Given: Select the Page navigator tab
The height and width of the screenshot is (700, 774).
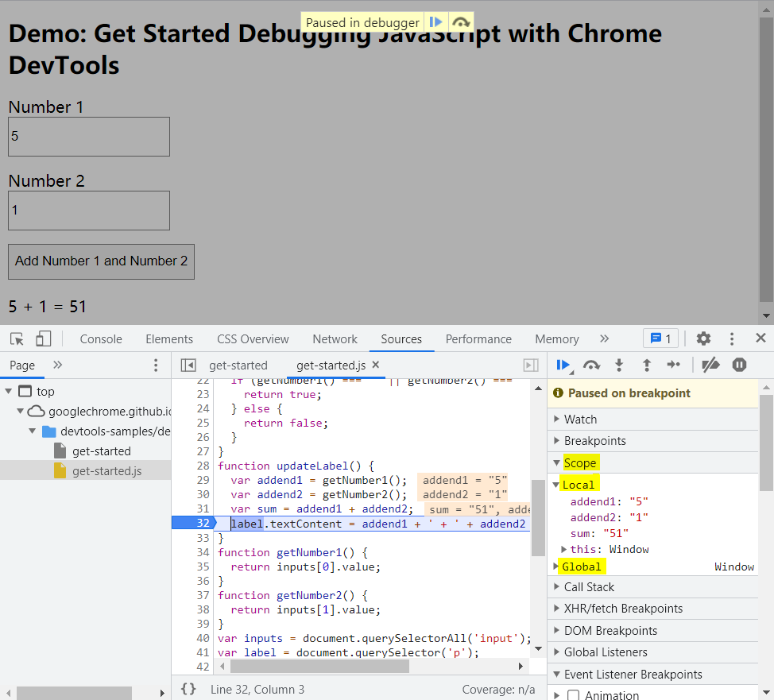Looking at the screenshot, I should click(x=22, y=365).
